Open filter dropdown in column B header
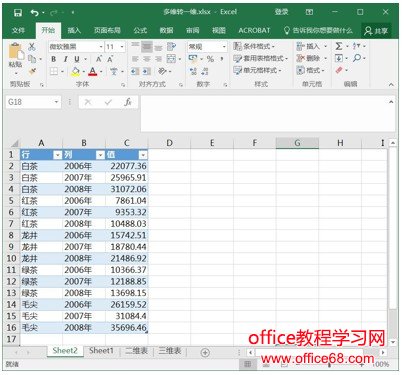The image size is (404, 375). point(100,155)
